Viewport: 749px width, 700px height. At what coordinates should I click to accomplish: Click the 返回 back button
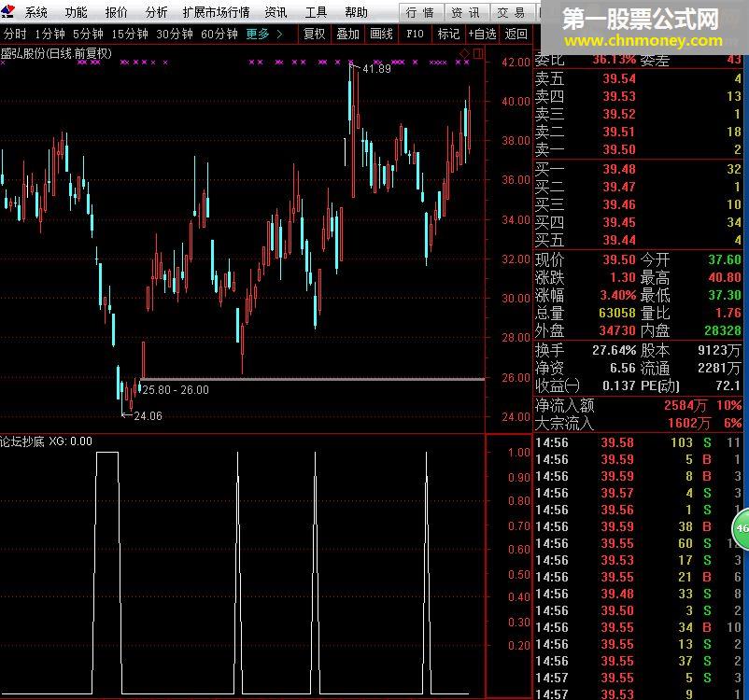[x=516, y=34]
